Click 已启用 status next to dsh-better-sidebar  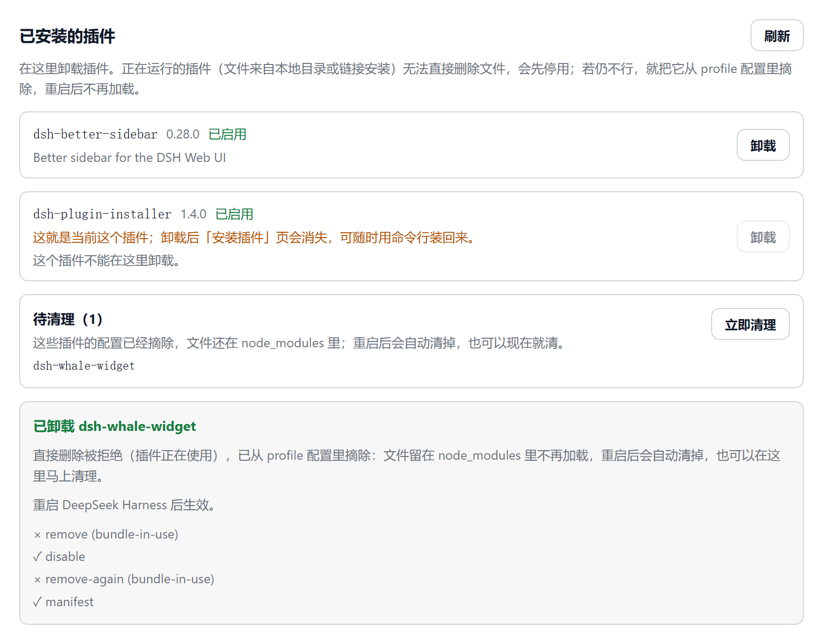point(228,134)
